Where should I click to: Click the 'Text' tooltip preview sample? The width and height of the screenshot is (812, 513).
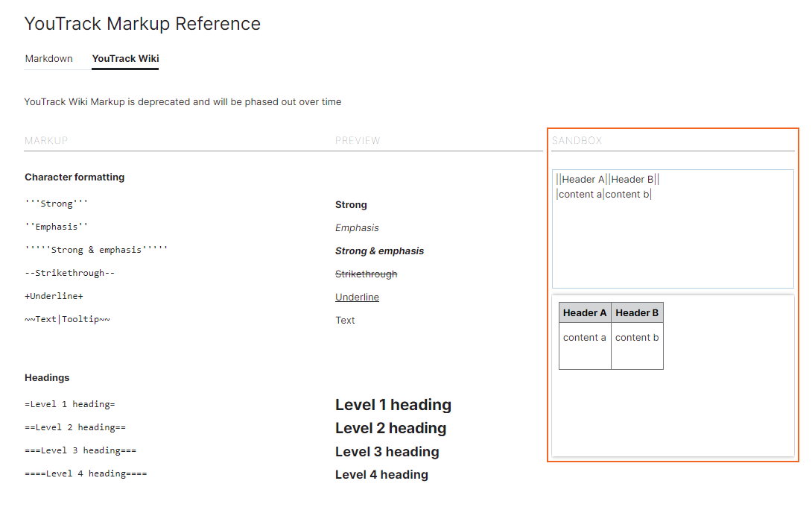(345, 320)
